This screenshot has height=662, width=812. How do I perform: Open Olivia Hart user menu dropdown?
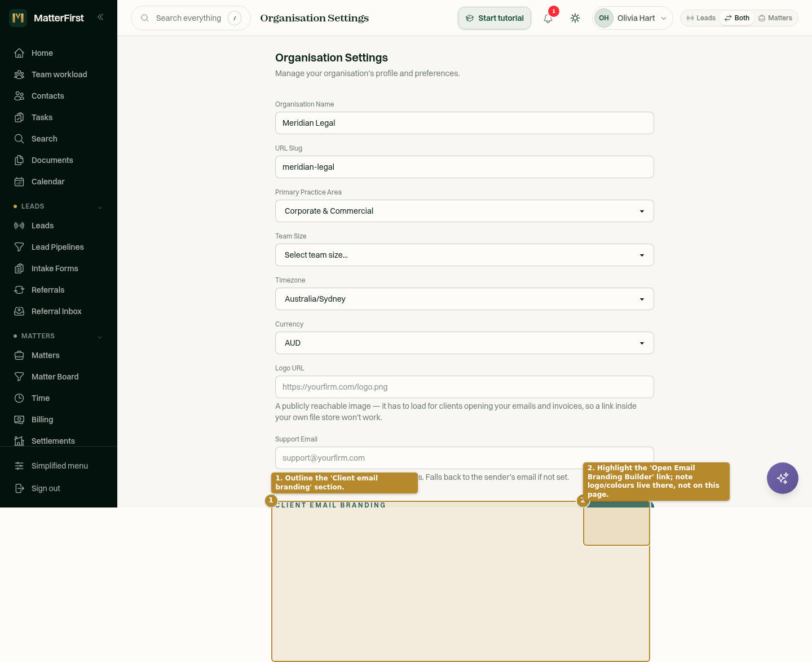coord(633,18)
